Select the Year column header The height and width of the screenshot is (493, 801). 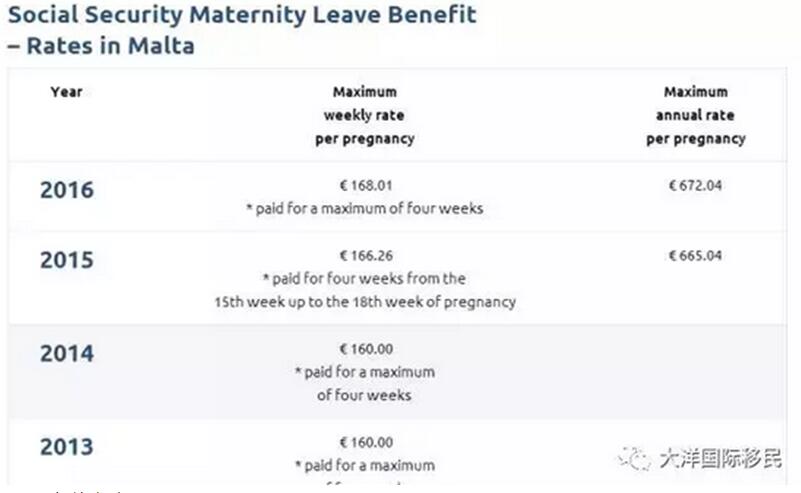tap(66, 92)
